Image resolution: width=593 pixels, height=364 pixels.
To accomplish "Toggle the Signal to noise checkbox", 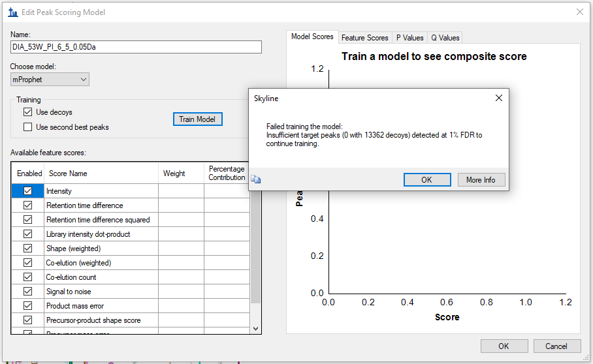I will (x=27, y=292).
